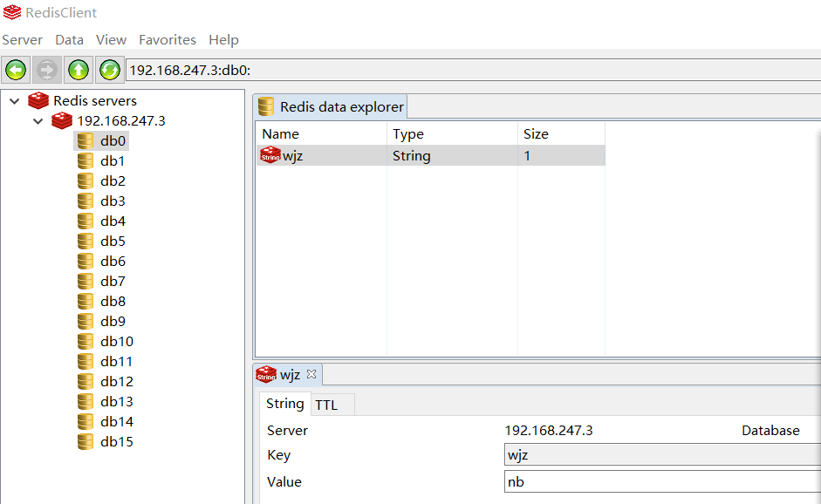Click the db0 database icon
The height and width of the screenshot is (504, 821).
tap(86, 140)
